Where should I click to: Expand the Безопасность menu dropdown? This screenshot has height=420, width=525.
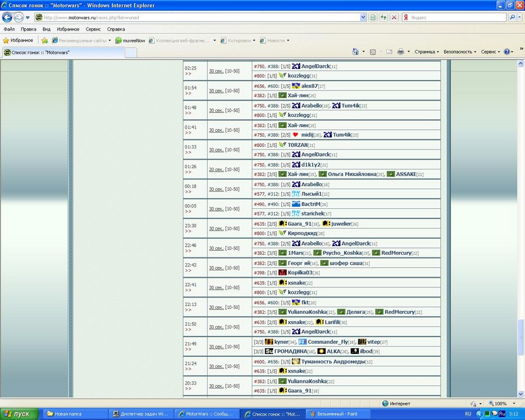(460, 52)
